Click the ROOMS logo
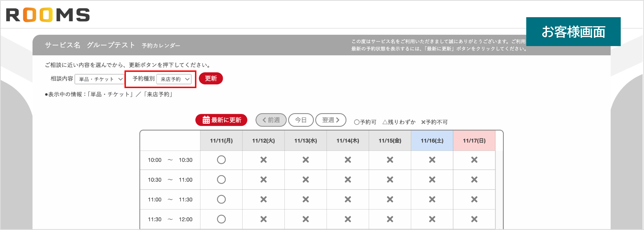The height and width of the screenshot is (230, 644). click(x=47, y=15)
